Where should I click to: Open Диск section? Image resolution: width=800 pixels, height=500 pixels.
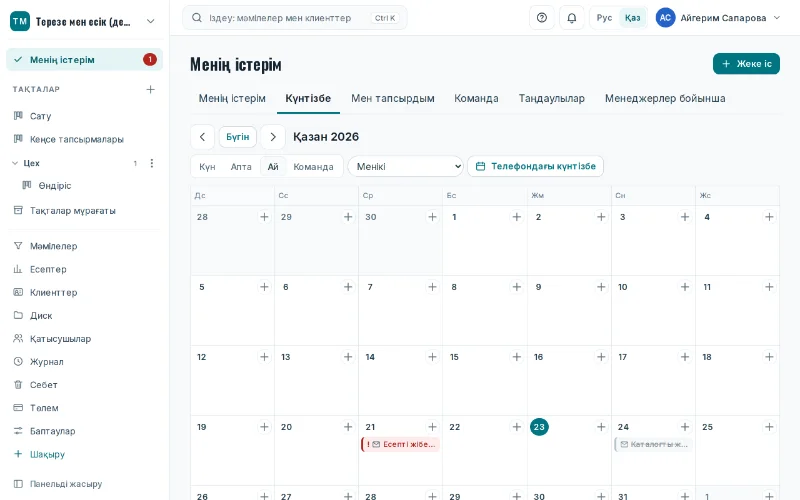pos(84,315)
